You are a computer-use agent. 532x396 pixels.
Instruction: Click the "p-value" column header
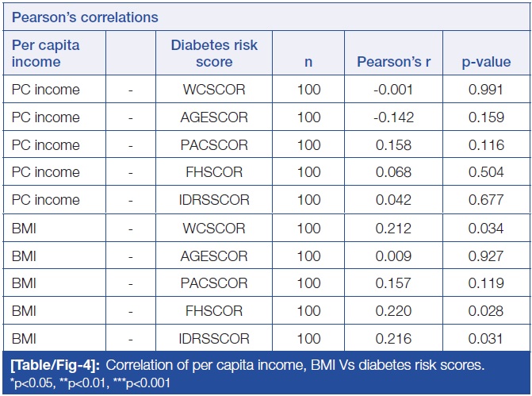486,61
